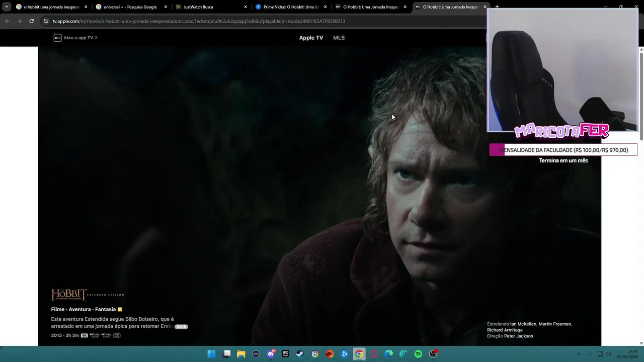This screenshot has height=362, width=644.
Task: Click the Dolby Atmos badge
Action: tap(106, 335)
